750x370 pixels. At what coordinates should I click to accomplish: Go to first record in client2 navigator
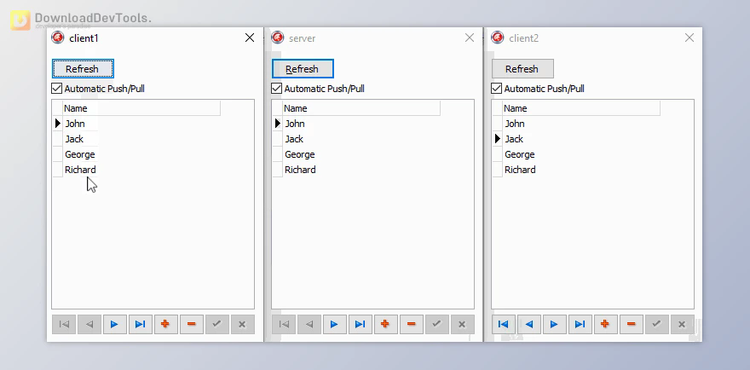click(504, 324)
